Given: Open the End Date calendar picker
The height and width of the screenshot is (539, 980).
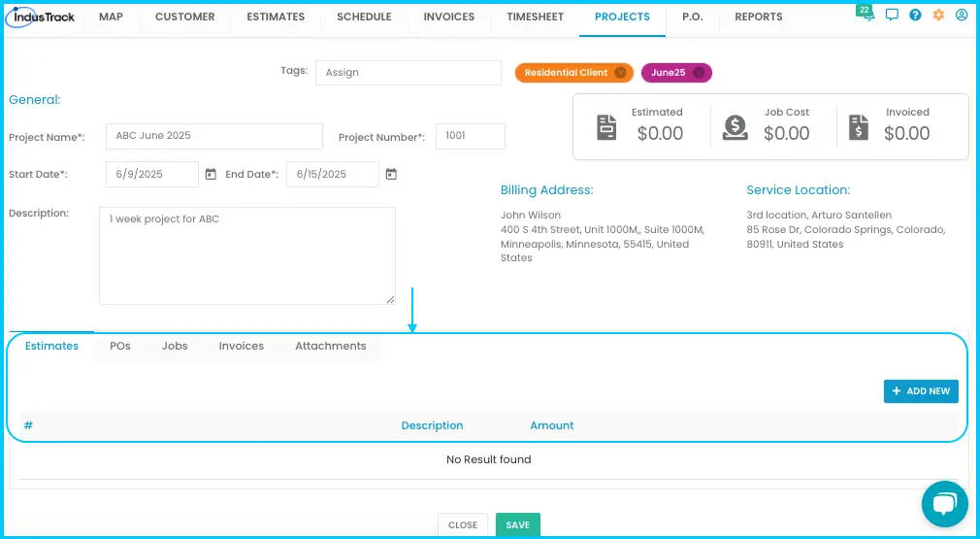Looking at the screenshot, I should coord(391,174).
